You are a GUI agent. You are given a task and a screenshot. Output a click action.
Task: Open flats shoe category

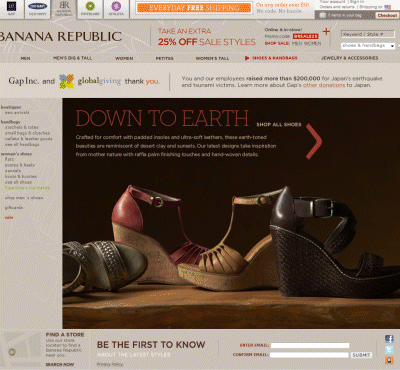tap(9, 159)
